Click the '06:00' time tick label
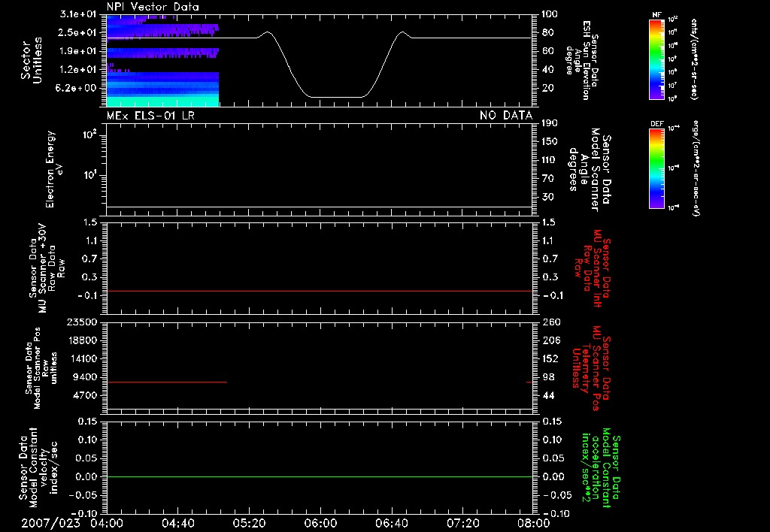The width and height of the screenshot is (770, 532). pyautogui.click(x=320, y=523)
